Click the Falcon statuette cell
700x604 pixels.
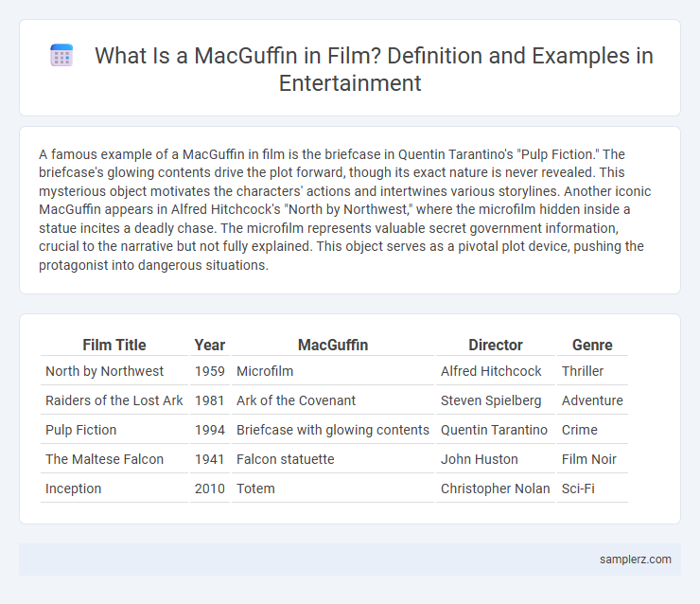[x=333, y=459]
